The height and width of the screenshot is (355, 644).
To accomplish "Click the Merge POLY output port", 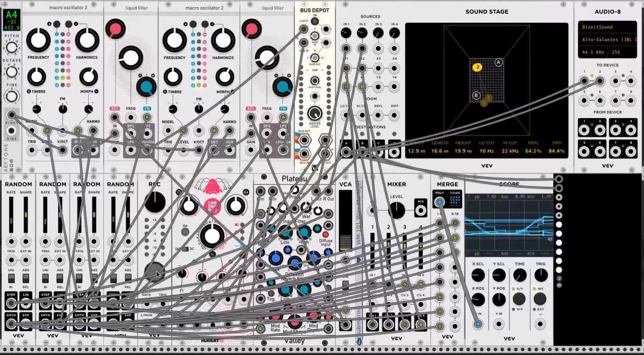I will (439, 202).
